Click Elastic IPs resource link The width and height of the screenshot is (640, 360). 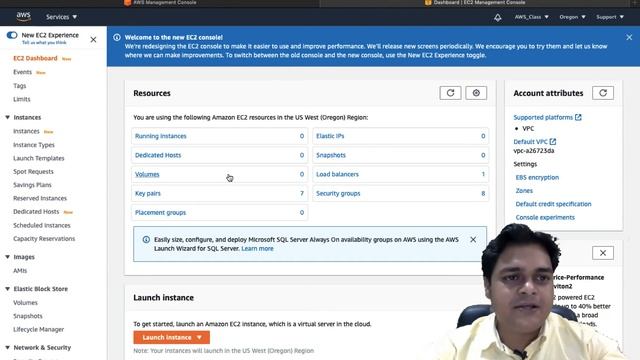(330, 136)
